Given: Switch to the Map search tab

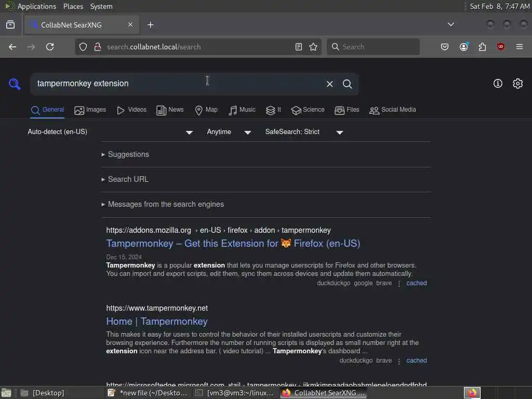Looking at the screenshot, I should tap(206, 110).
